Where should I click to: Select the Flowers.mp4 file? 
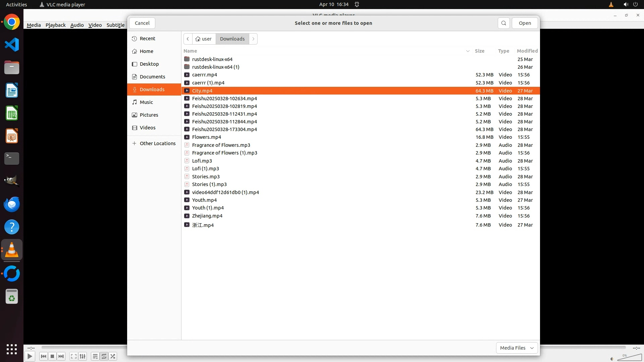pyautogui.click(x=206, y=137)
